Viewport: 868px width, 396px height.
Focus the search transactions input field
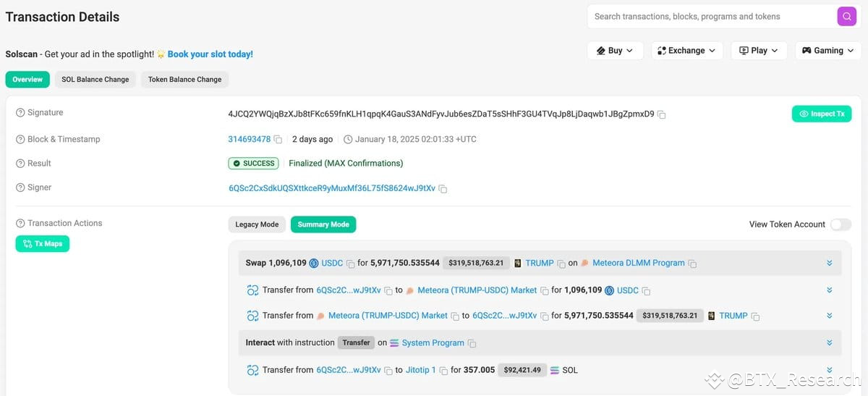(x=711, y=17)
